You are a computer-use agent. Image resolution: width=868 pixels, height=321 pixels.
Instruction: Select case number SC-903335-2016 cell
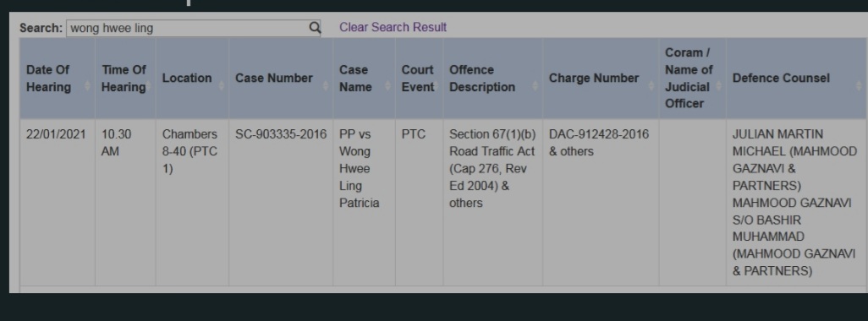[x=281, y=202]
